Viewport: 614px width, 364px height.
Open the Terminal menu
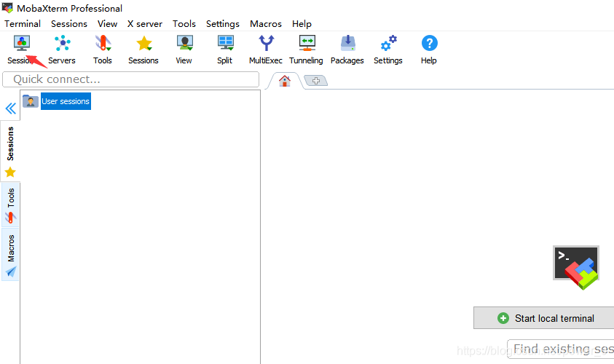pyautogui.click(x=23, y=24)
